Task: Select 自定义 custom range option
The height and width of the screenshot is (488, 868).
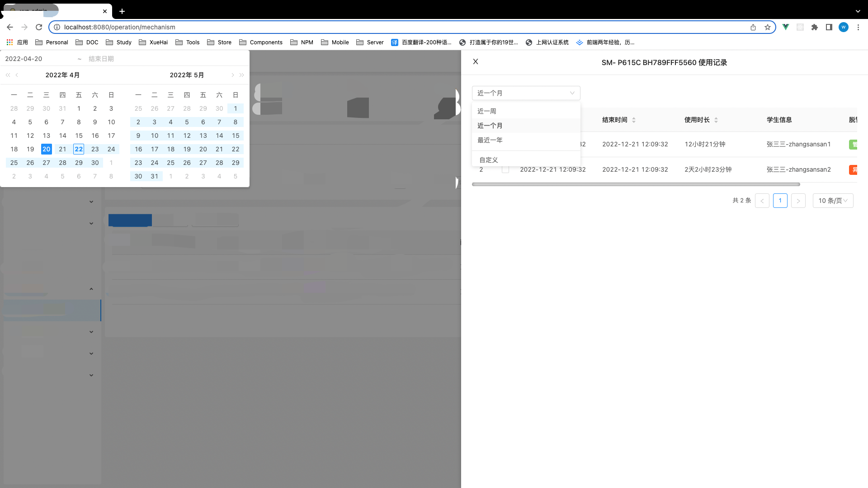Action: click(x=489, y=160)
